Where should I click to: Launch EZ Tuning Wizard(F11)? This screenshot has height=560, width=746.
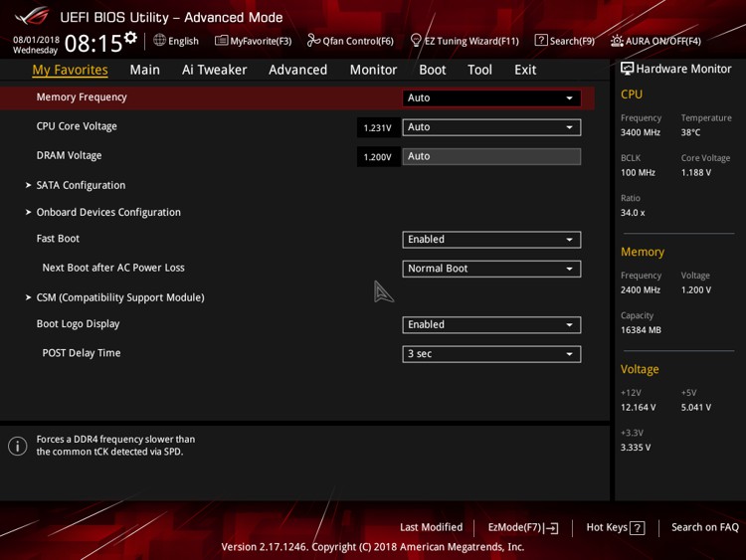465,41
